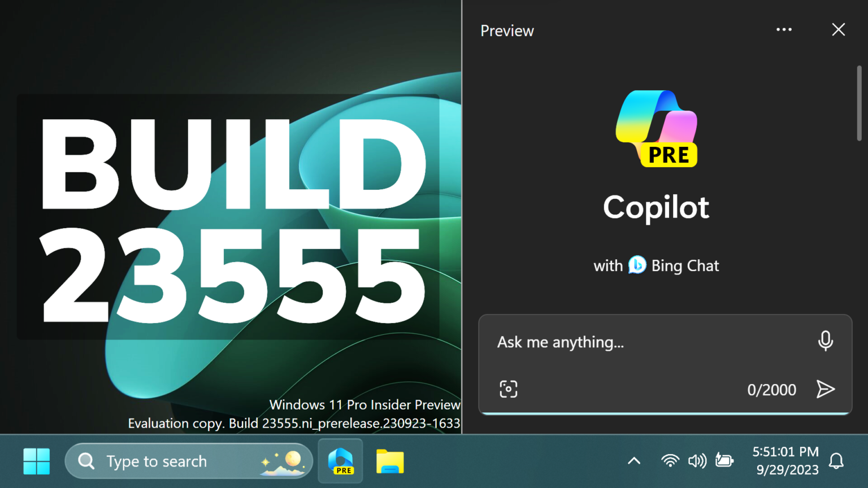Click the Copilot panel vertical scrollbar
This screenshot has height=488, width=868.
click(x=859, y=103)
